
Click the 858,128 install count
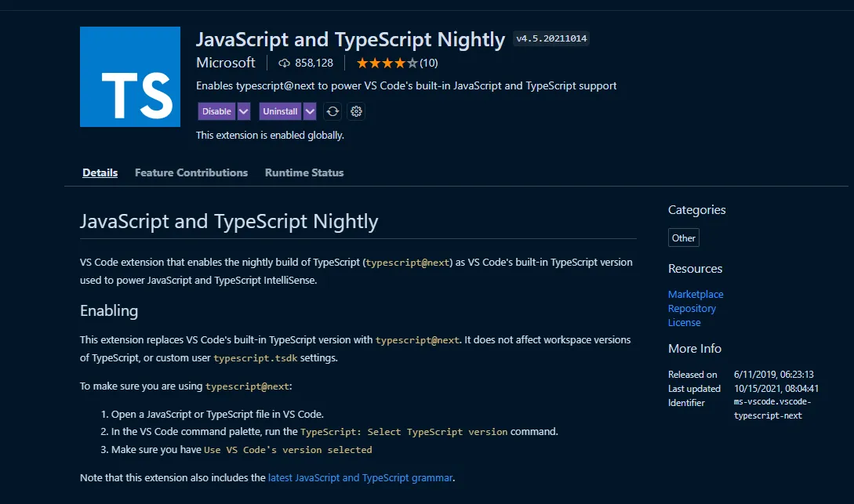(314, 63)
